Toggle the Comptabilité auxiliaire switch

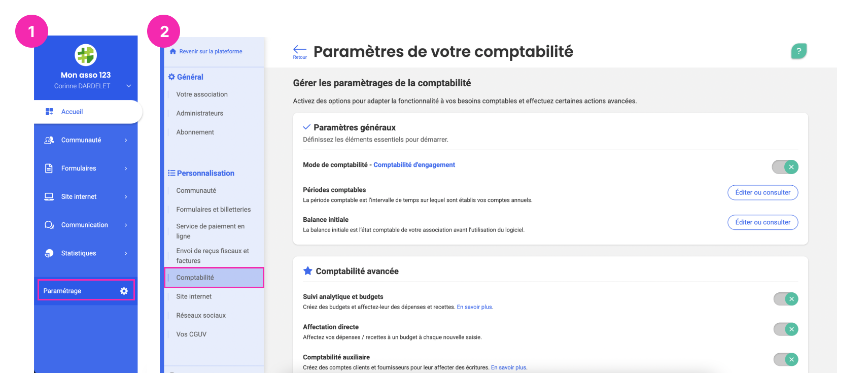tap(786, 359)
